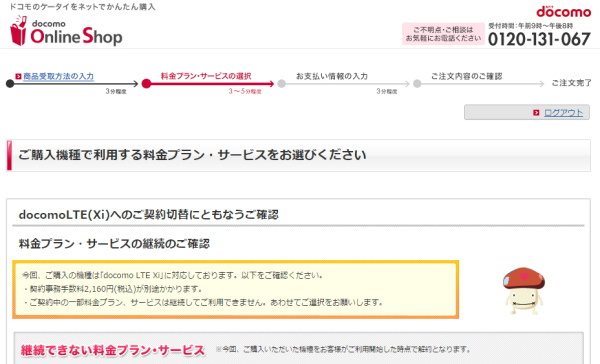This screenshot has width=600, height=364.
Task: Click the heading ご購入機種で利用する料金プラン・サービスをお選びください
Action: (x=192, y=155)
